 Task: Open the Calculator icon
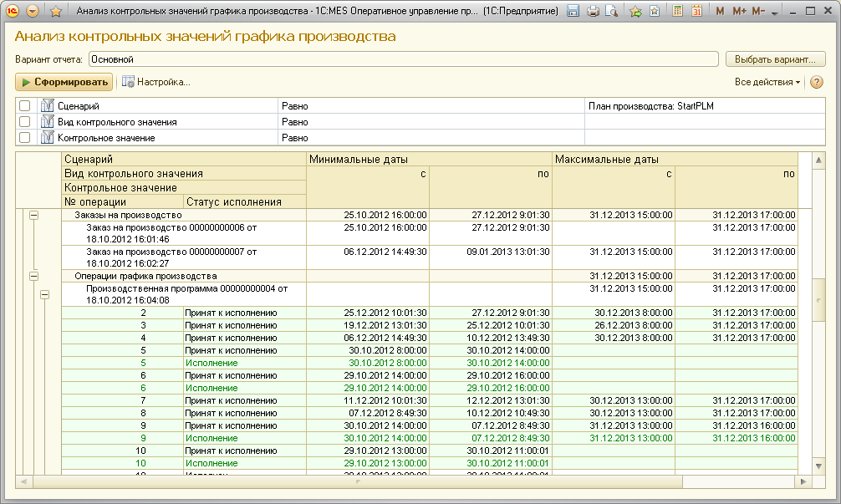tap(677, 12)
